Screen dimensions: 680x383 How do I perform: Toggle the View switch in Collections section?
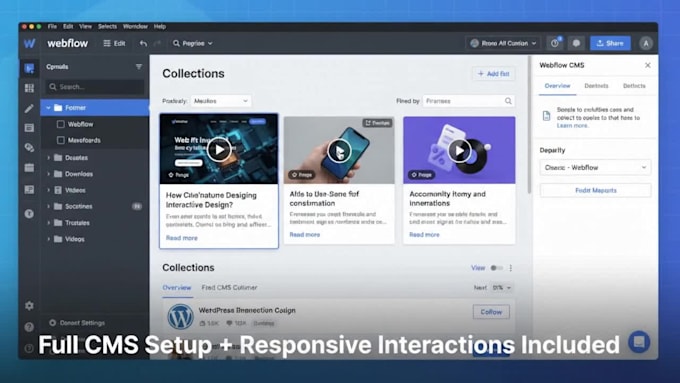pos(496,268)
